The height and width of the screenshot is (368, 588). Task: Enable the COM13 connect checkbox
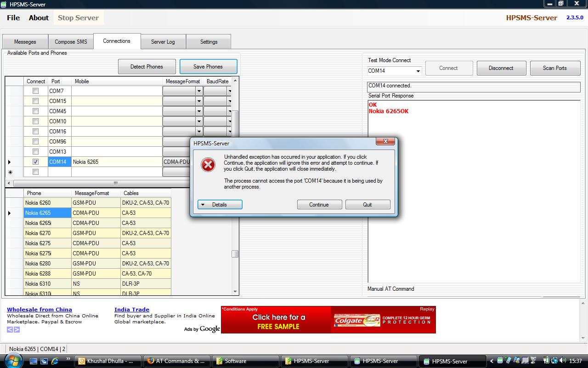click(x=35, y=152)
